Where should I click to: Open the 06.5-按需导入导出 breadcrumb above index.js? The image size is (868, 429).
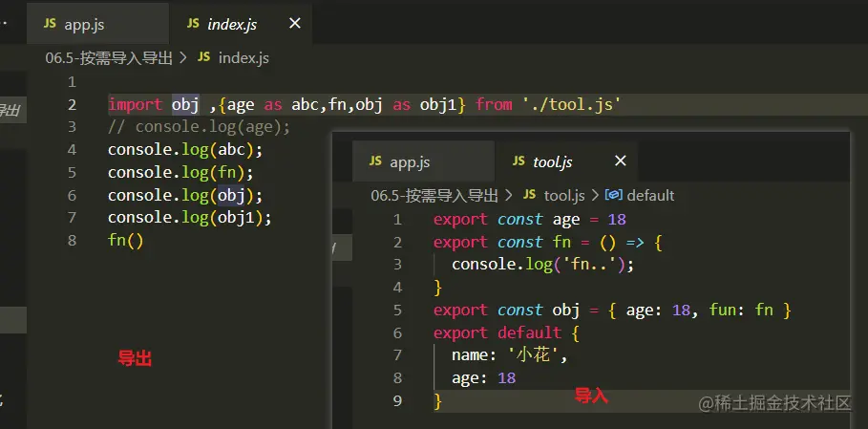pyautogui.click(x=109, y=58)
